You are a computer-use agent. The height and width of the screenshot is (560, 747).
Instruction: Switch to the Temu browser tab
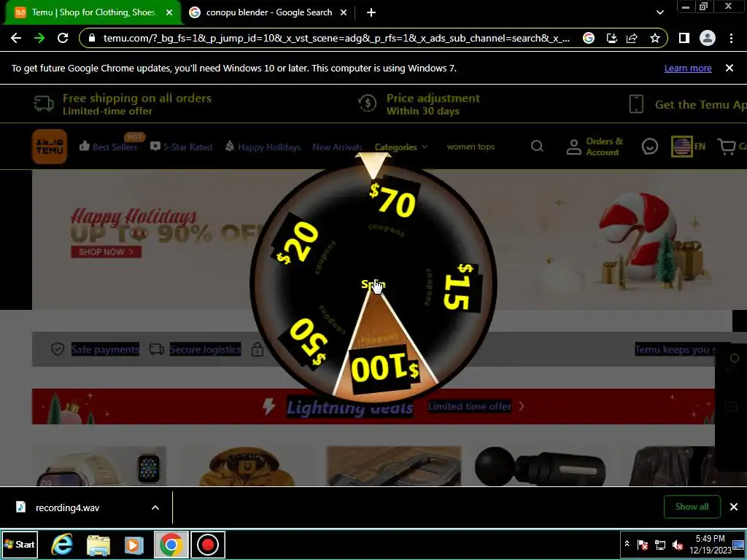point(93,12)
